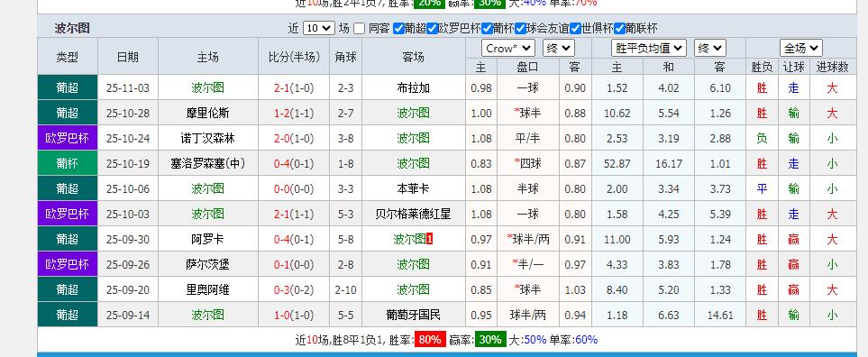Open the 布拉加 team link
This screenshot has width=868, height=357.
coord(413,88)
